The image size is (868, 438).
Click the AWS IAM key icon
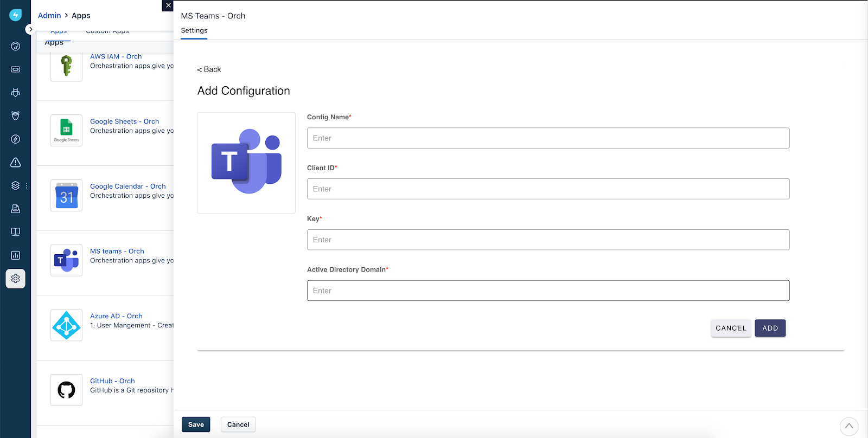pyautogui.click(x=66, y=66)
